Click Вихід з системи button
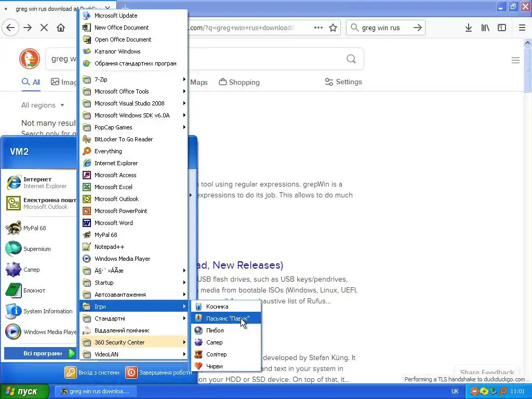This screenshot has width=532, height=399. pyautogui.click(x=92, y=373)
